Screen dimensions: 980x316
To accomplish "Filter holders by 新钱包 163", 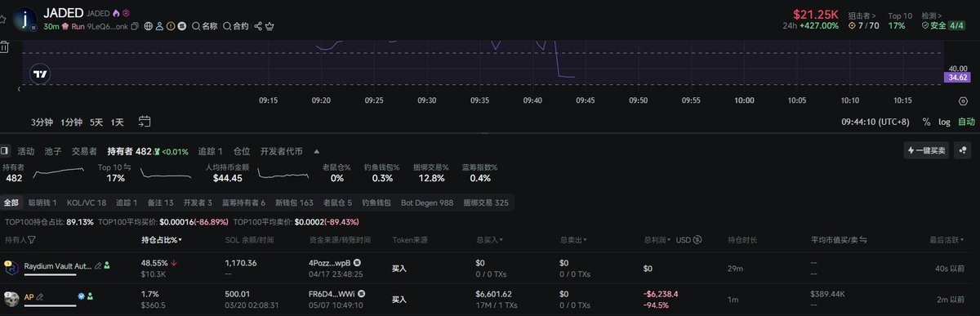I will pos(294,202).
